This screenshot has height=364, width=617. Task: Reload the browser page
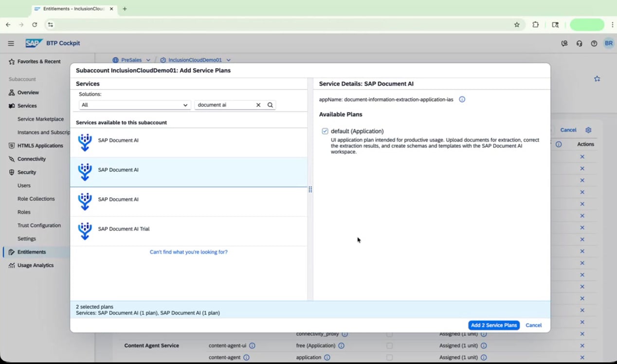pyautogui.click(x=35, y=25)
